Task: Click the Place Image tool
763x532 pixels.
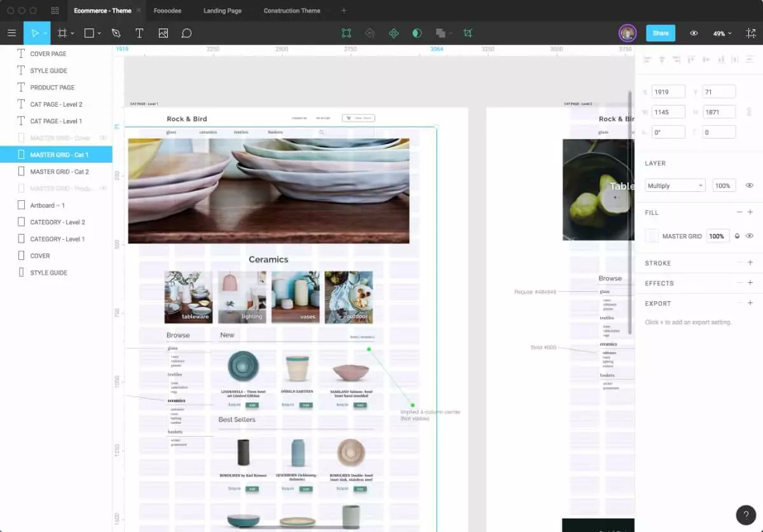Action: point(163,33)
